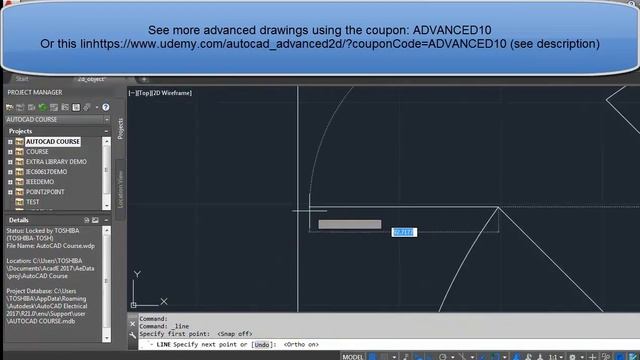
Task: Click the Undo option in command prompt
Action: 262,345
